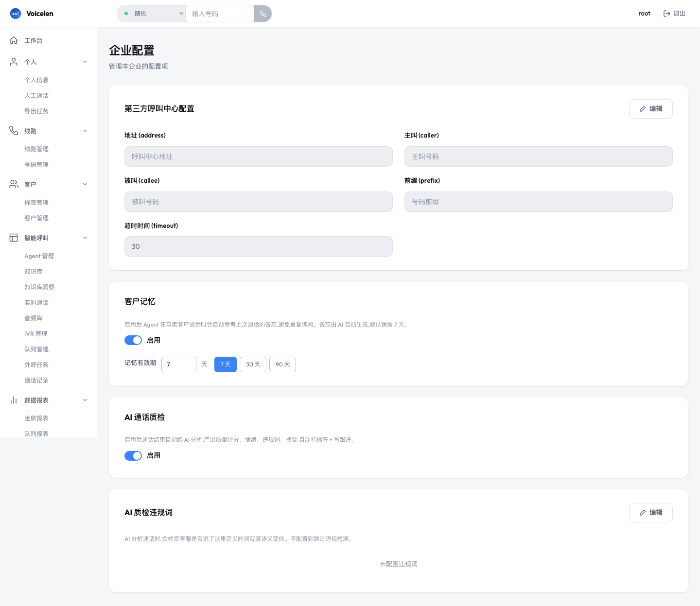Disable the AI 通话质检 启用 toggle

[133, 455]
